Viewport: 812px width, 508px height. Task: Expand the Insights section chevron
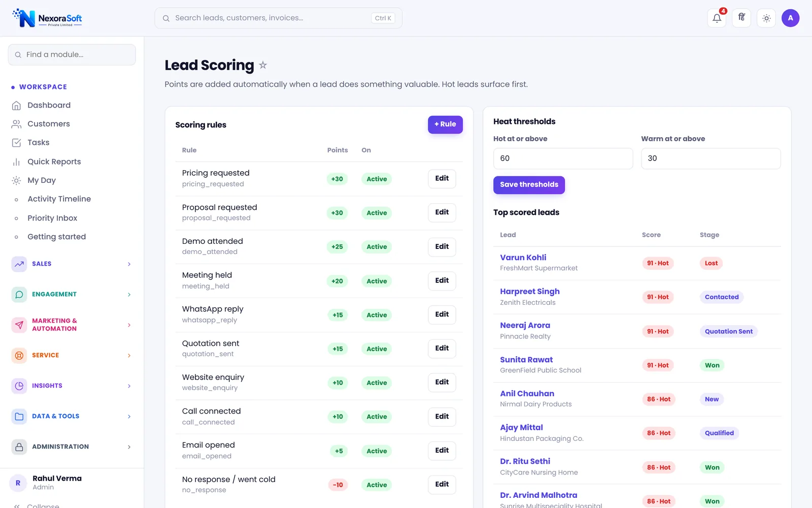coord(129,386)
